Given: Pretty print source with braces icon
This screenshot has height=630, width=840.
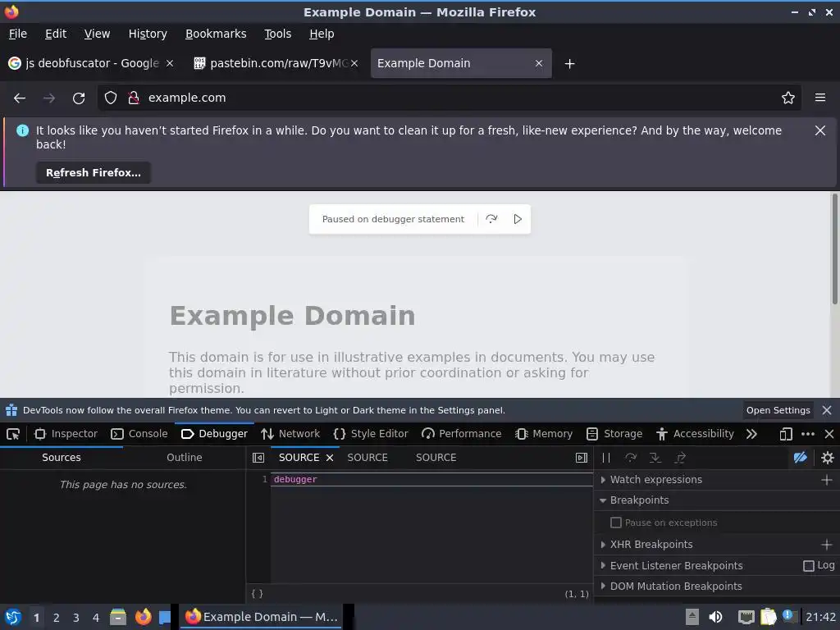Looking at the screenshot, I should pyautogui.click(x=257, y=594).
